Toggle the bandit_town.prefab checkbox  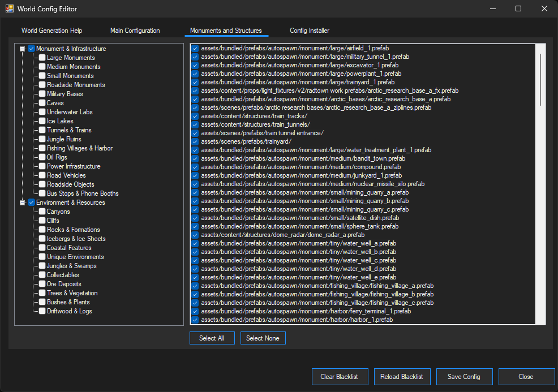point(195,158)
